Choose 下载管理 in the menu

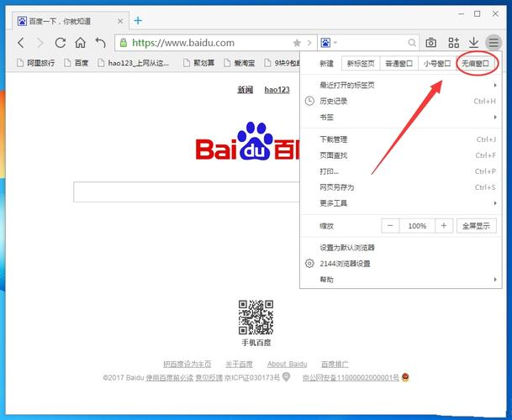334,139
